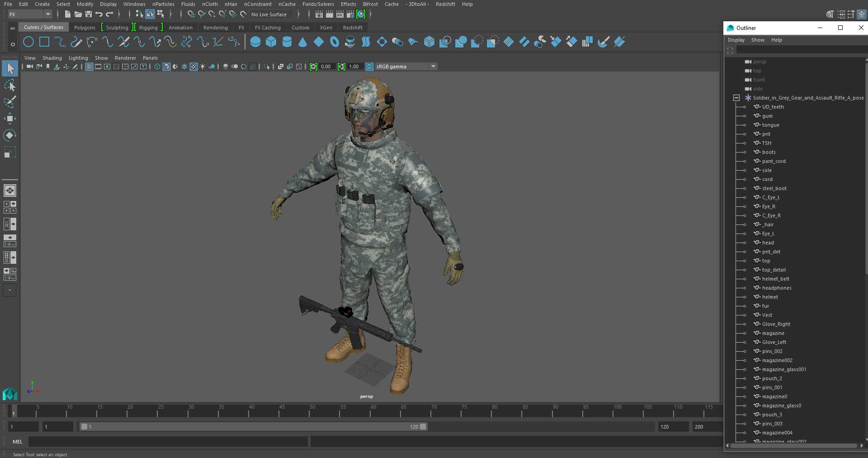The image size is (868, 458).
Task: Create a NURBS sphere from the shelf
Action: coord(255,42)
